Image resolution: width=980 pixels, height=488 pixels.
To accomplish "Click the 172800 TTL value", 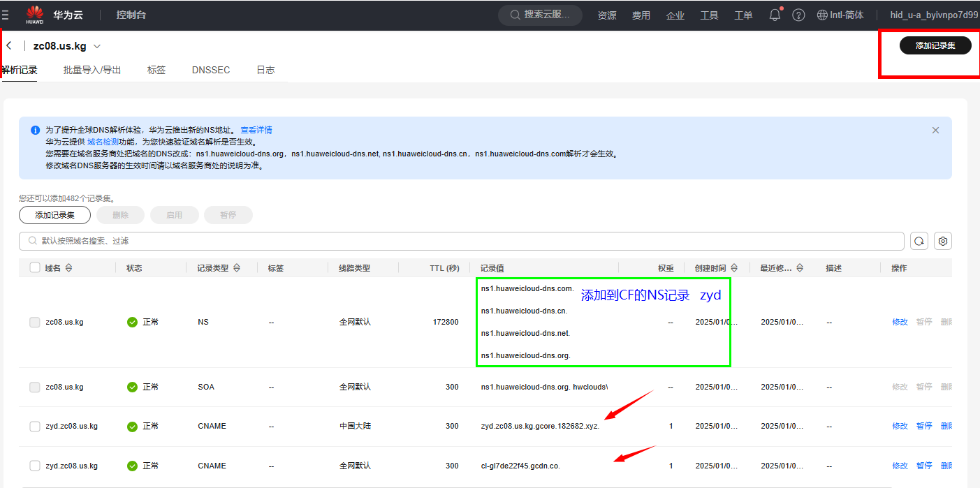I will click(446, 322).
